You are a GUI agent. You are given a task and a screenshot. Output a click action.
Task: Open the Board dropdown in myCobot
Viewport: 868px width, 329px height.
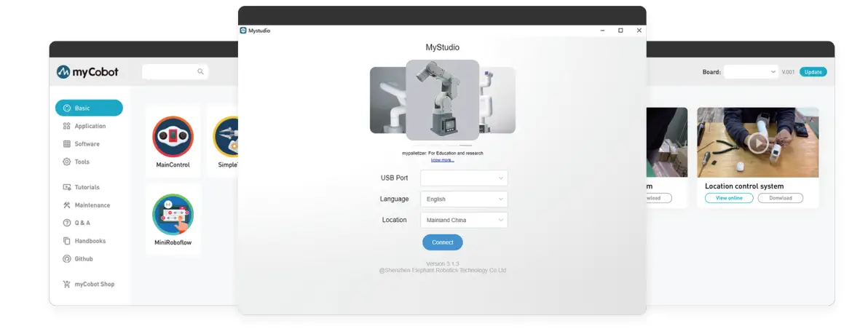[x=751, y=72]
